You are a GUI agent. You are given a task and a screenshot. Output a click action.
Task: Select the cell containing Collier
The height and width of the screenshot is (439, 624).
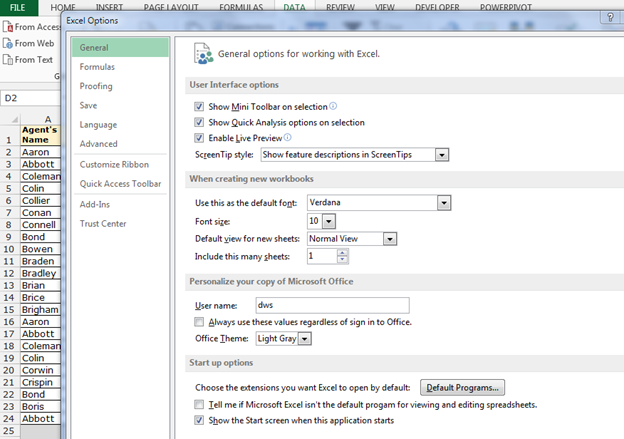[41, 201]
